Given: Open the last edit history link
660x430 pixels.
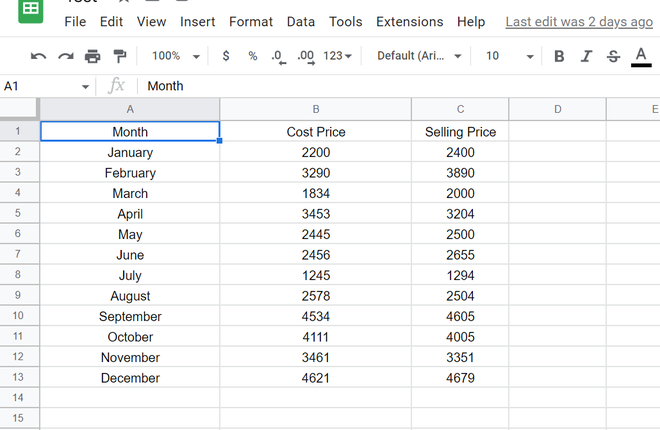Looking at the screenshot, I should click(579, 21).
